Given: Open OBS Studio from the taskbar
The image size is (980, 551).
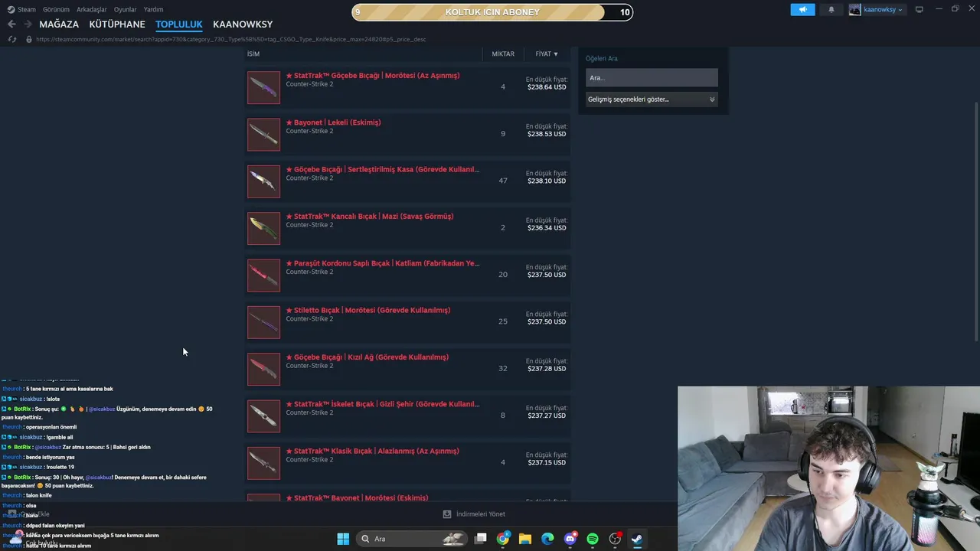Looking at the screenshot, I should pos(615,539).
